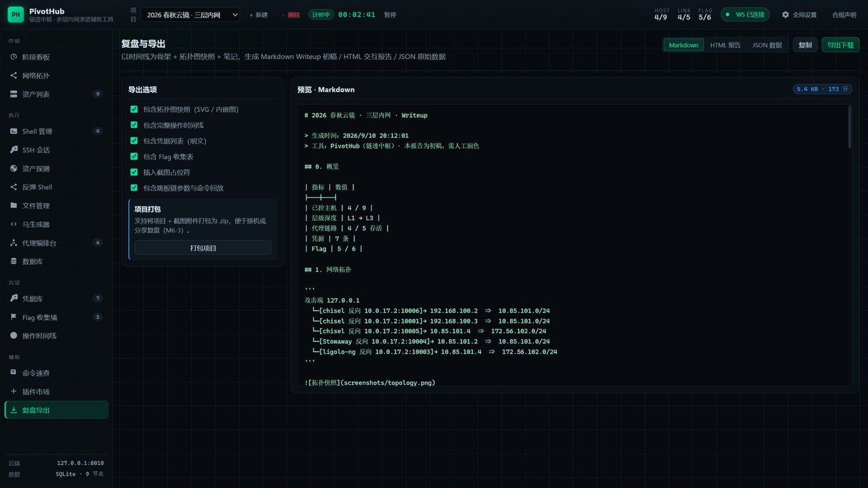Toggle 包含完整操作时间线 checkbox
Image resolution: width=868 pixels, height=488 pixels.
click(x=134, y=125)
